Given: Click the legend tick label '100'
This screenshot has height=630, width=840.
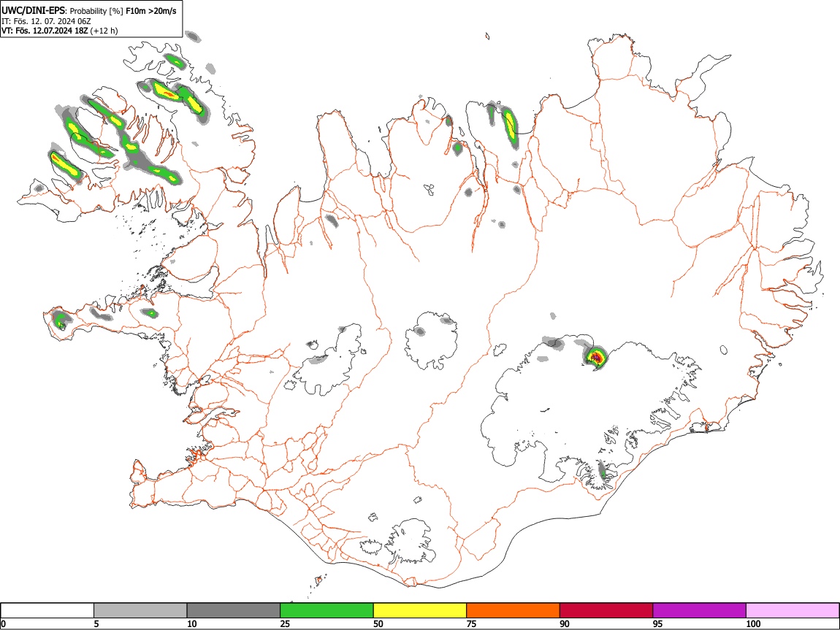Looking at the screenshot, I should click(753, 624).
